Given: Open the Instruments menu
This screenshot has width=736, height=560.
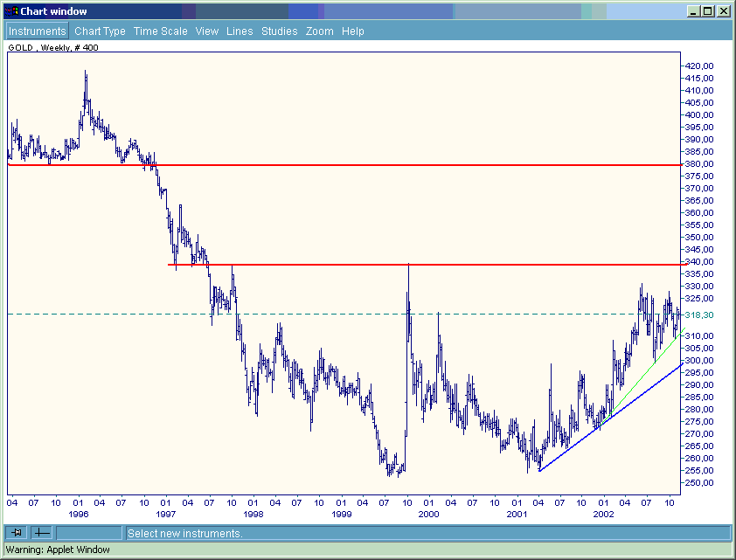Looking at the screenshot, I should coord(37,31).
